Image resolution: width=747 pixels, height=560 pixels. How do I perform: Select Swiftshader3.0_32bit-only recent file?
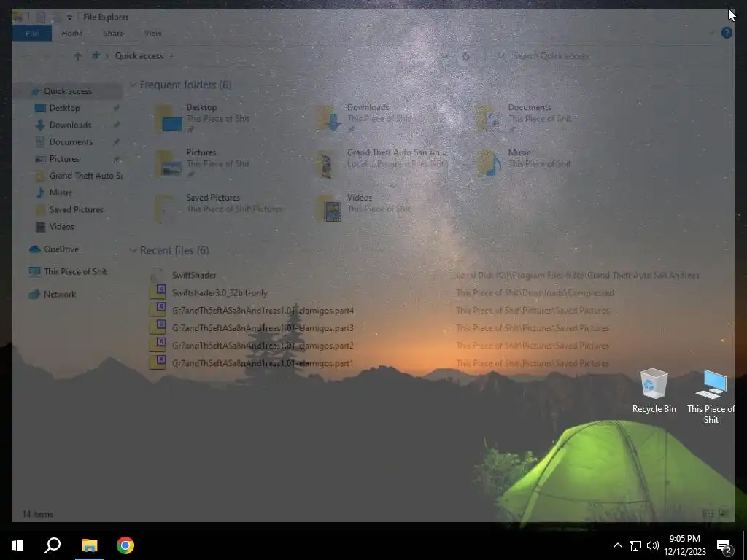(220, 293)
